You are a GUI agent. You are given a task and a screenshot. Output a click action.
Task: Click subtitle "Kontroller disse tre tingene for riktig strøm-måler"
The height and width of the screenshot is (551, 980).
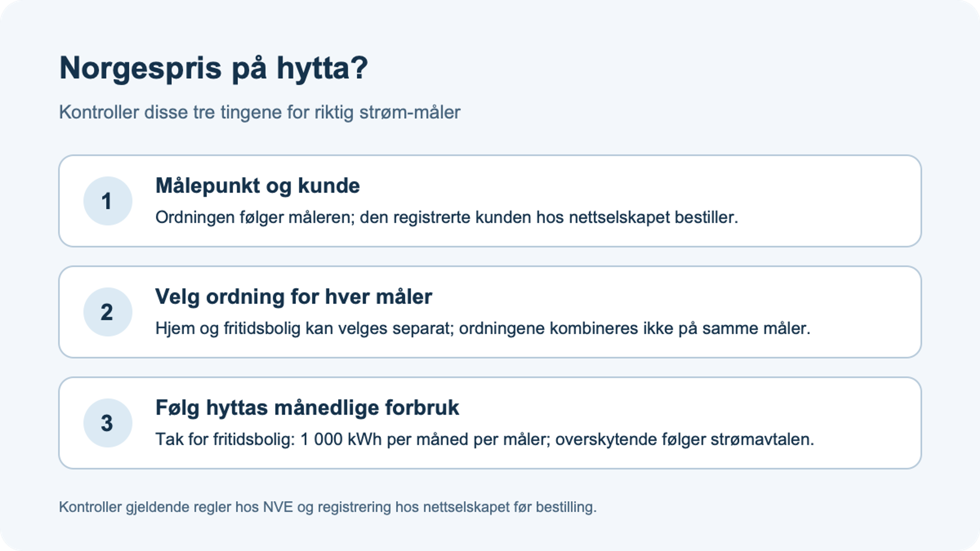pyautogui.click(x=260, y=112)
